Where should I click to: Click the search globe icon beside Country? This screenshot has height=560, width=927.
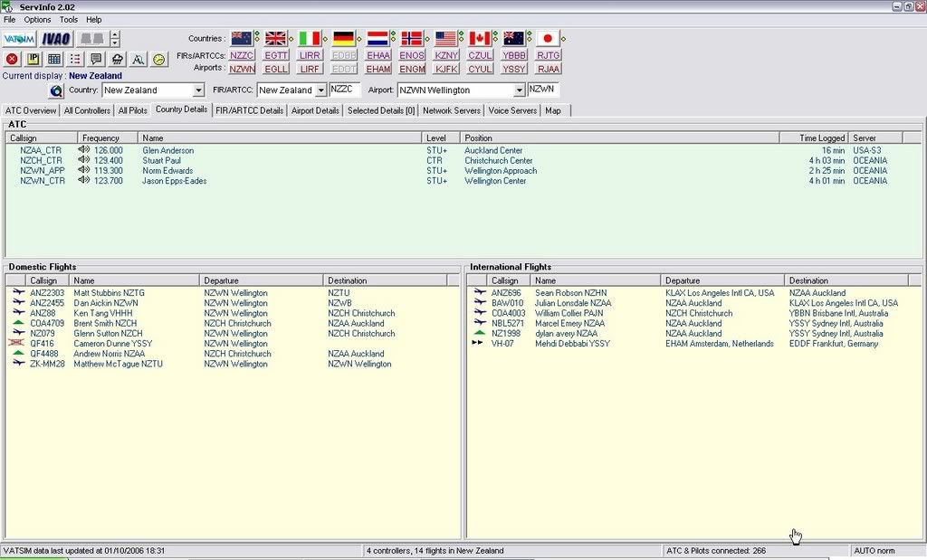tap(56, 90)
